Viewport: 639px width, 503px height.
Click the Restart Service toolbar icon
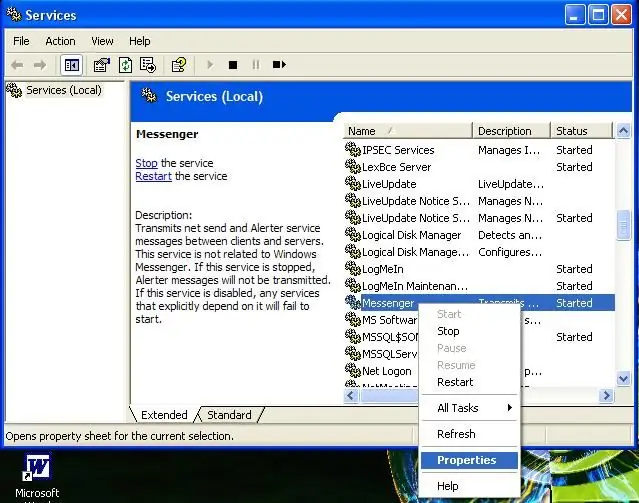pyautogui.click(x=279, y=65)
